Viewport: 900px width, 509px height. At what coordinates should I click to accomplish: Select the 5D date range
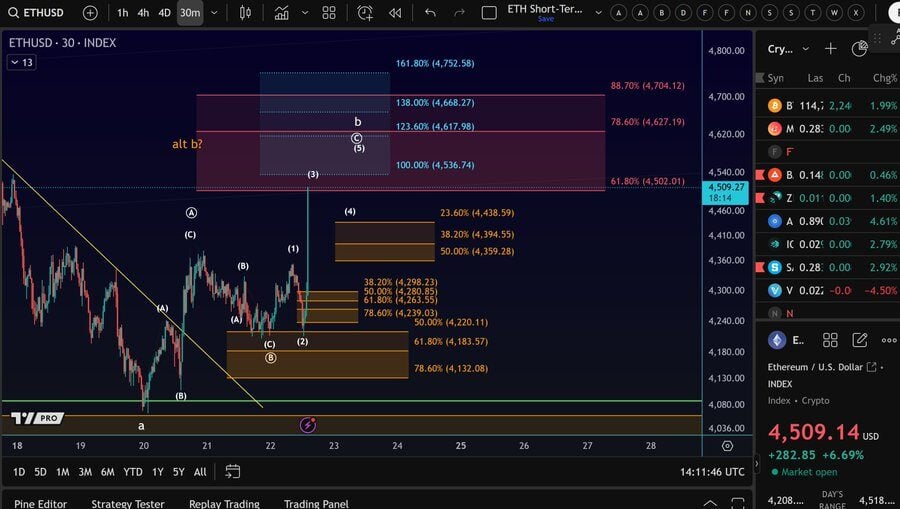(x=40, y=472)
